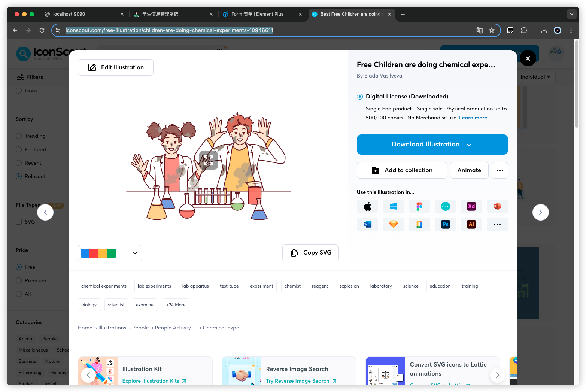Open the Chrome Extensions puzzle icon
Viewport: 586px width, 392px height.
point(524,30)
